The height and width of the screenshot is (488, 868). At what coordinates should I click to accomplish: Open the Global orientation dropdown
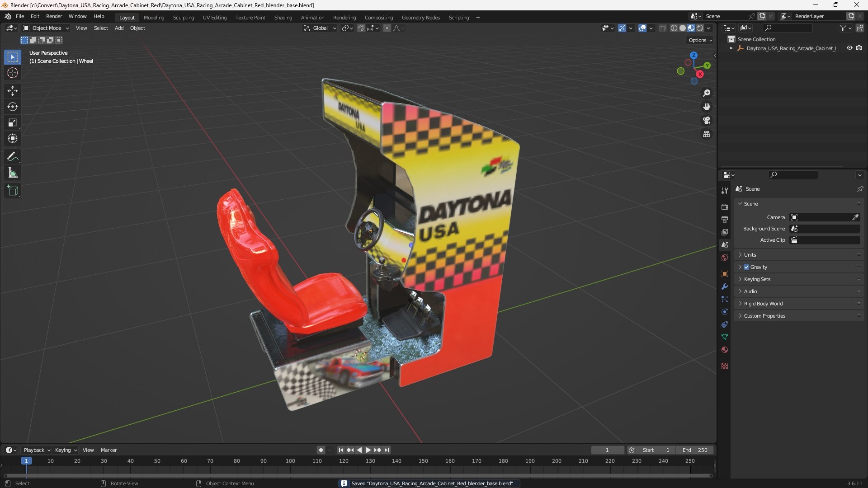(x=320, y=28)
